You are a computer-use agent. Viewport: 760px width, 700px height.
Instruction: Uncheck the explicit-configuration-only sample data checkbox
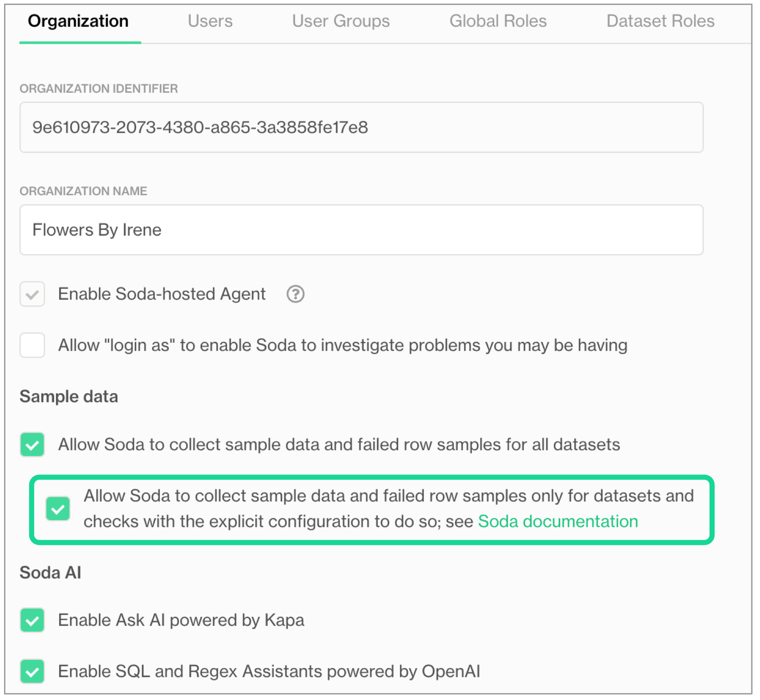(58, 508)
